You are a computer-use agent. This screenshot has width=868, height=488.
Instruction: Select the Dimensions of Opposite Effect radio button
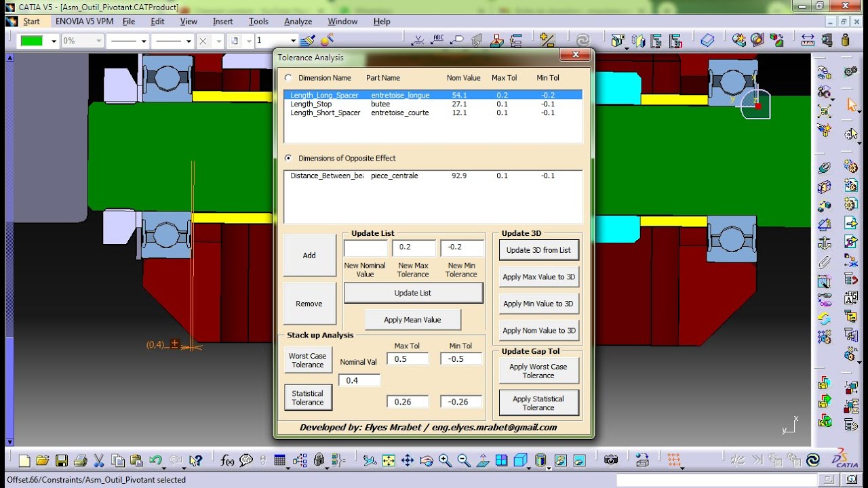tap(289, 158)
